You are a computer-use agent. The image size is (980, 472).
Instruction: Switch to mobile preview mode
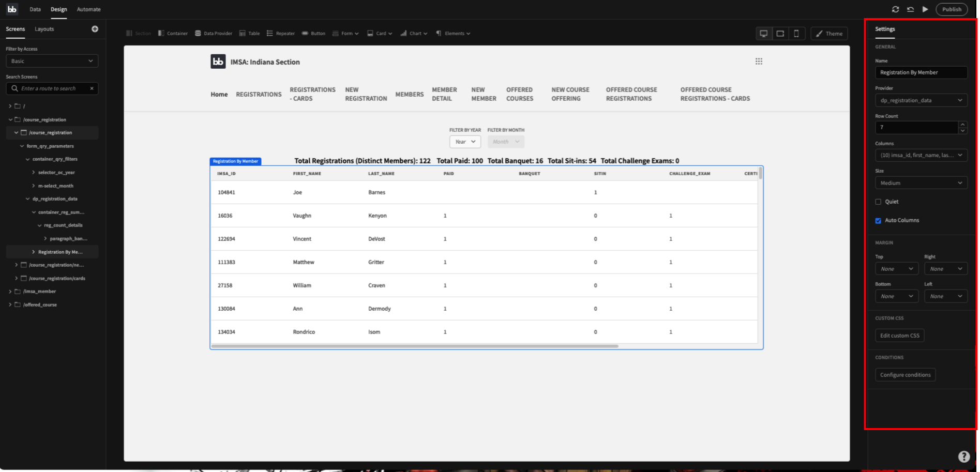point(796,33)
